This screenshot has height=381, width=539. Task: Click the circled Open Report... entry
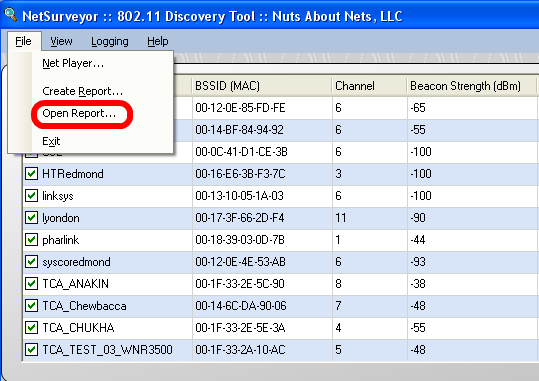(79, 113)
